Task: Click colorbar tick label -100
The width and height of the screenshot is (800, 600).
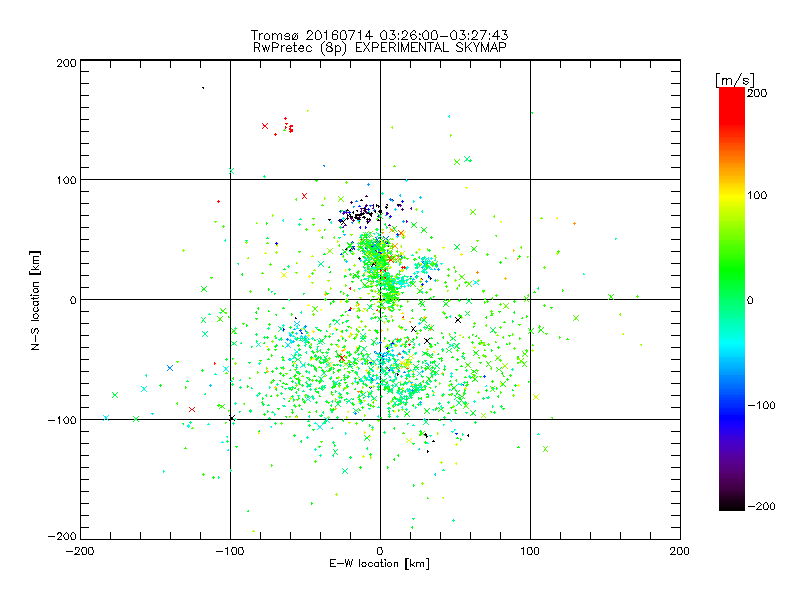Action: (x=761, y=405)
